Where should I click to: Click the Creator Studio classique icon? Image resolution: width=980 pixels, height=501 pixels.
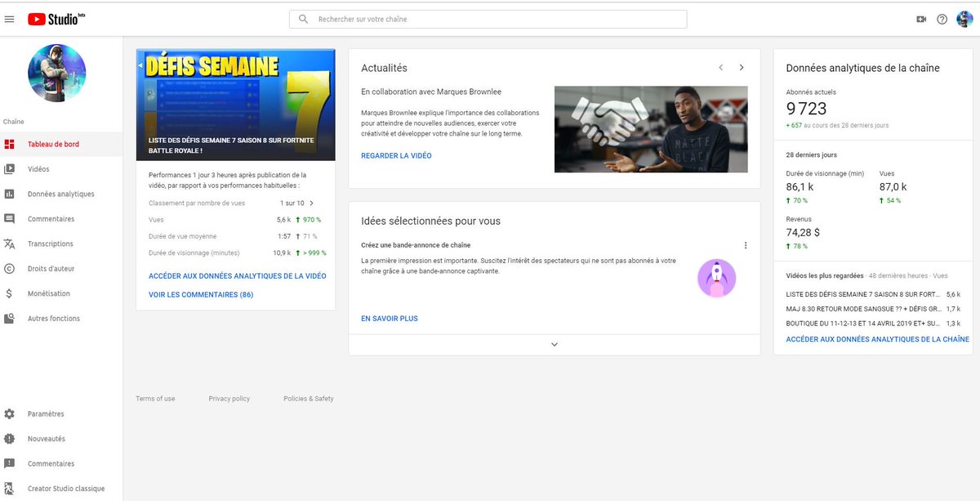(x=10, y=489)
